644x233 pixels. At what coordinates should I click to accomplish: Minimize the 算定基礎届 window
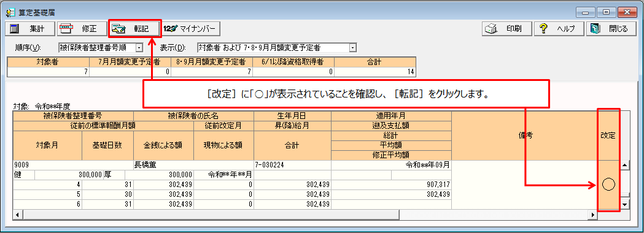(585, 12)
